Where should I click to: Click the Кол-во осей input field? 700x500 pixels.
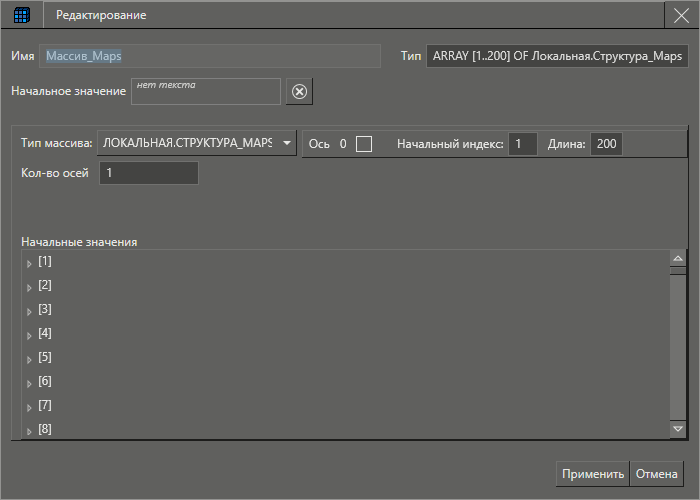pyautogui.click(x=147, y=173)
